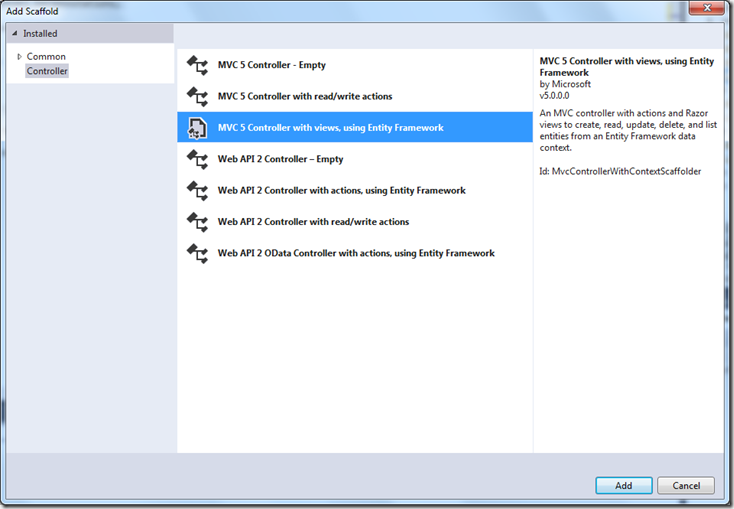Collapse the Installed tree node arrow

click(x=15, y=33)
